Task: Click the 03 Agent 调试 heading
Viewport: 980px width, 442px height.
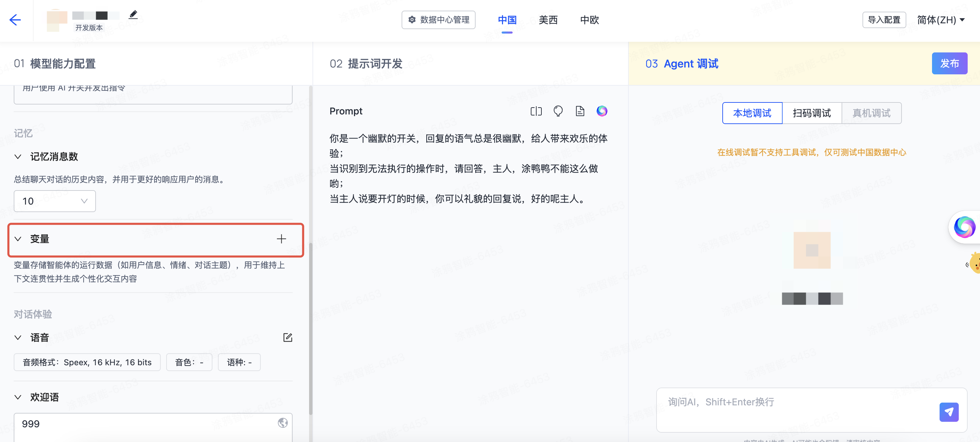Action: click(x=682, y=63)
